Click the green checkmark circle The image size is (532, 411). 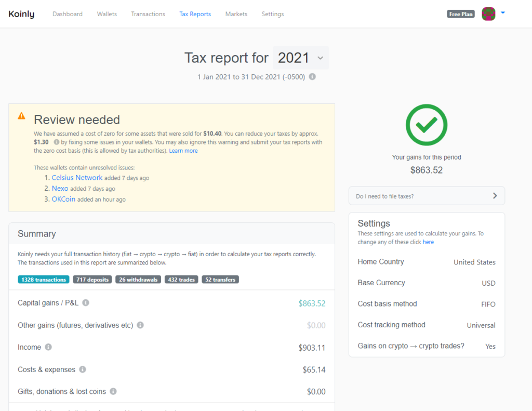coord(427,125)
